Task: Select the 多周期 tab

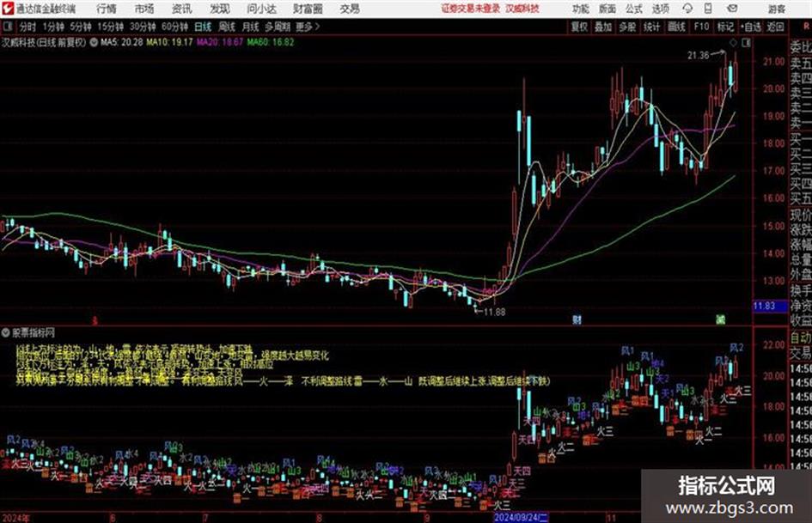Action: (x=278, y=27)
